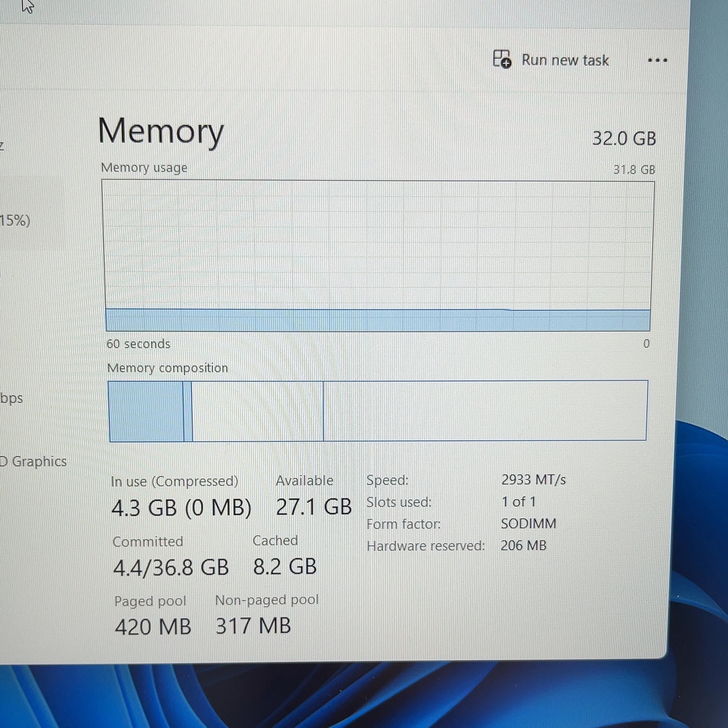Click the 32.0 GB total memory value
728x728 pixels.
tap(624, 139)
